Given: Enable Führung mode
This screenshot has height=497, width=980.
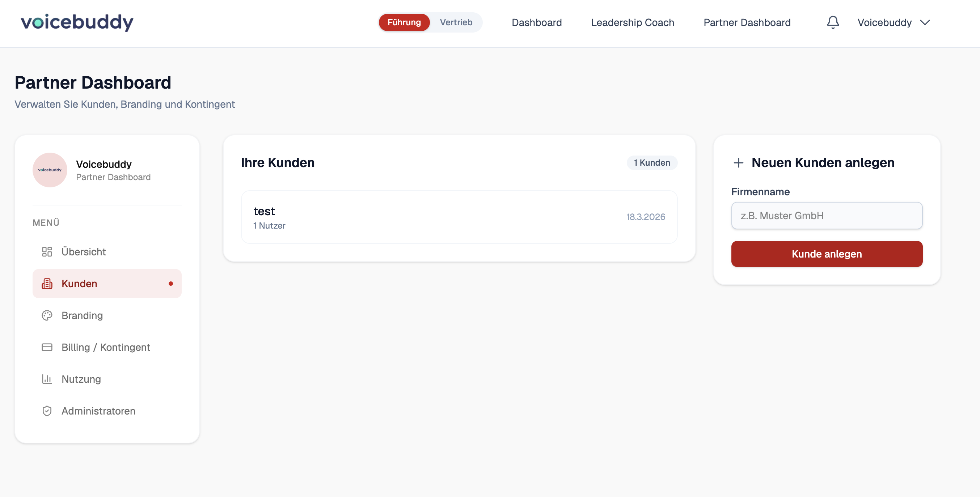Looking at the screenshot, I should pos(404,22).
